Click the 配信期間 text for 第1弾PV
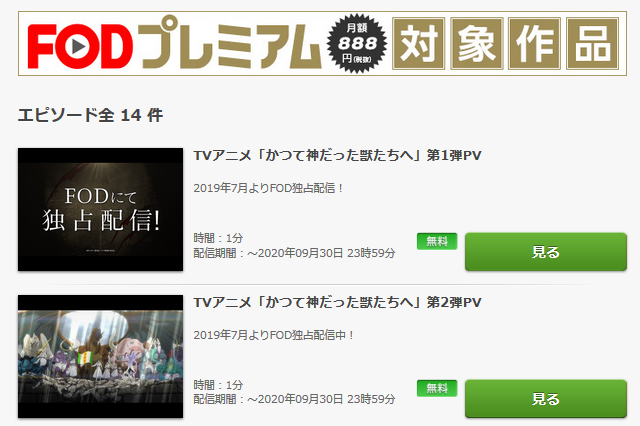The width and height of the screenshot is (640, 426). point(294,253)
